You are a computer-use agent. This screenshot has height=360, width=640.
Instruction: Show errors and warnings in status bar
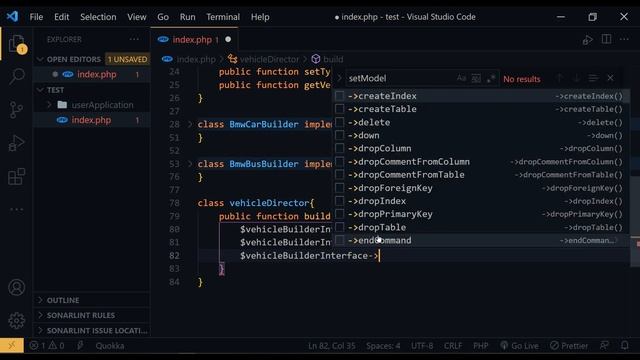click(x=47, y=346)
